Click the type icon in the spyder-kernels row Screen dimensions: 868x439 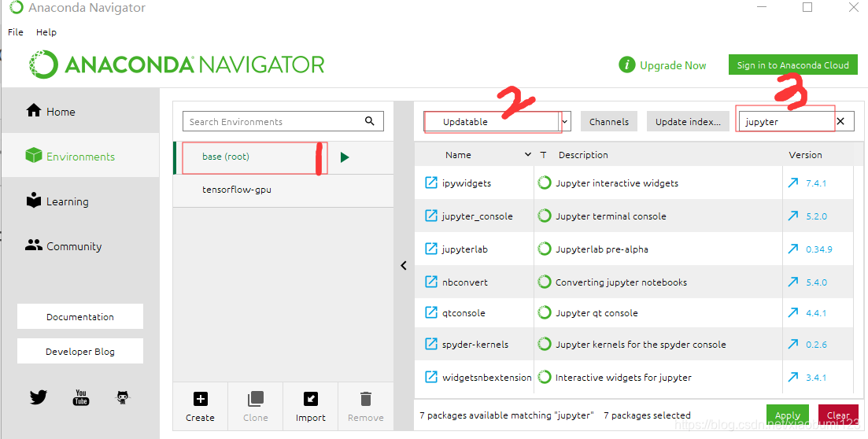(x=544, y=344)
